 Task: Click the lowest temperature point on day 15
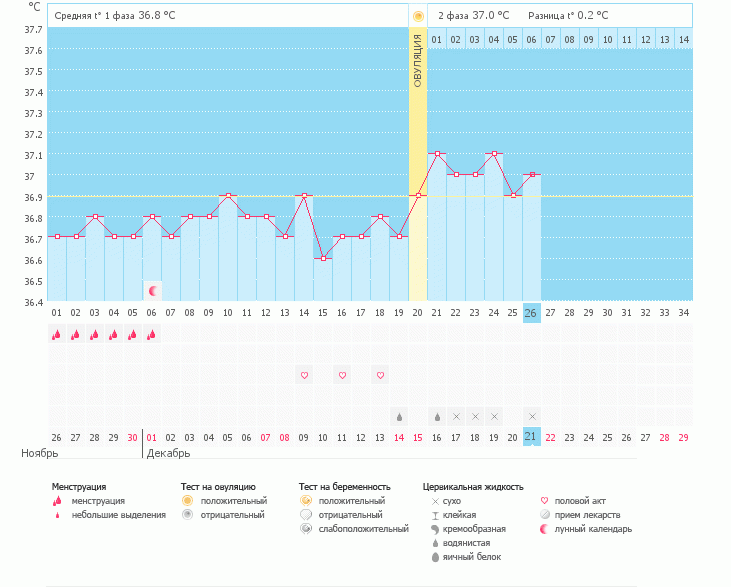coord(323,258)
